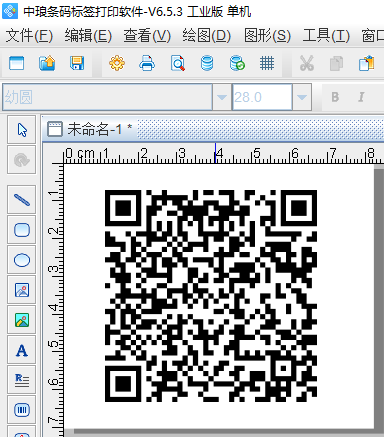Select the ellipse drawing tool

(22, 260)
